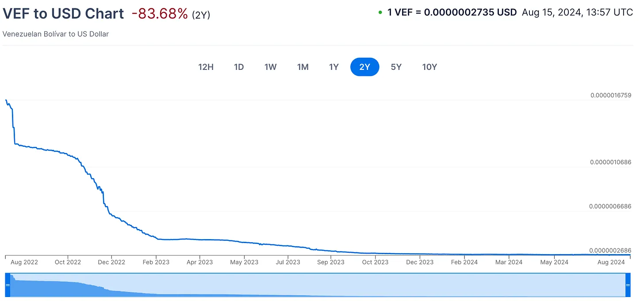
Task: Click the VEF to USD Chart heading
Action: coord(63,13)
